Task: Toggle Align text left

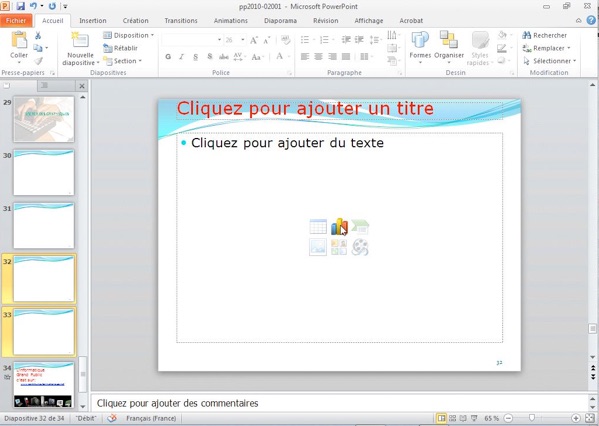Action: click(x=305, y=57)
